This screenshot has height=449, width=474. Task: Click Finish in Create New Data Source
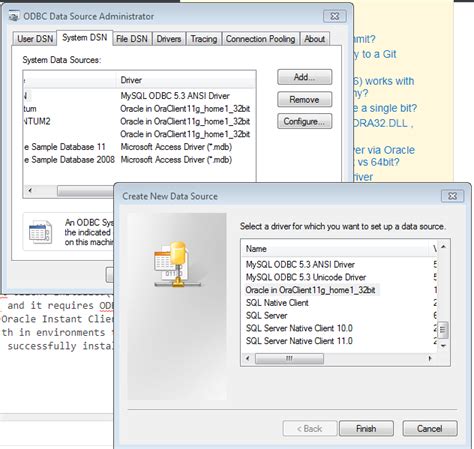(x=366, y=428)
